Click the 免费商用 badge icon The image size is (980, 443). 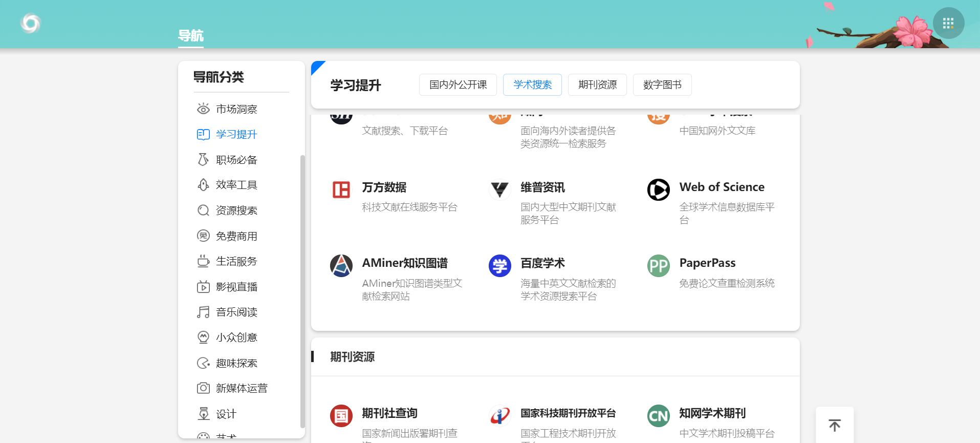tap(203, 236)
